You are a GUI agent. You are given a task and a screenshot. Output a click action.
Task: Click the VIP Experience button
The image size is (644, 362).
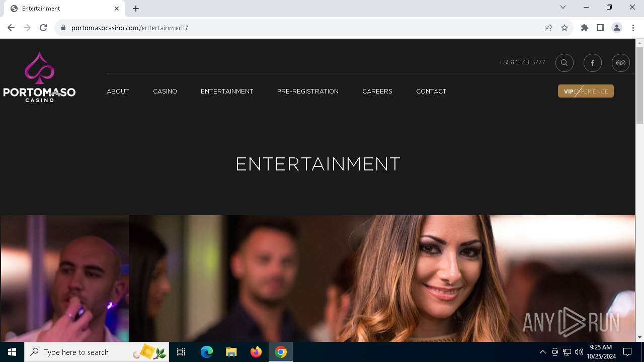tap(586, 91)
